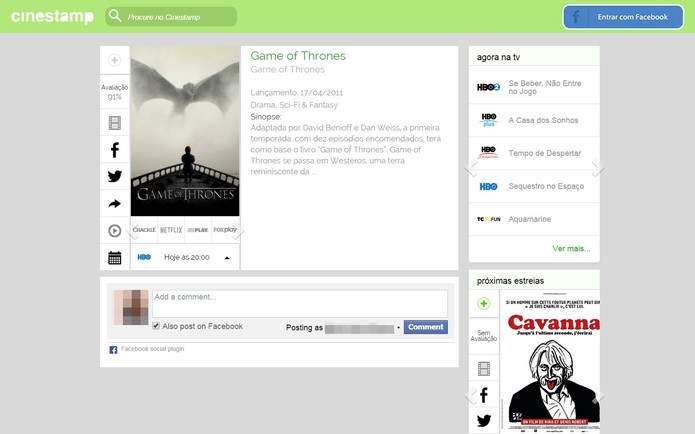Go to next próximas estreias item
695x434 pixels.
(x=597, y=396)
